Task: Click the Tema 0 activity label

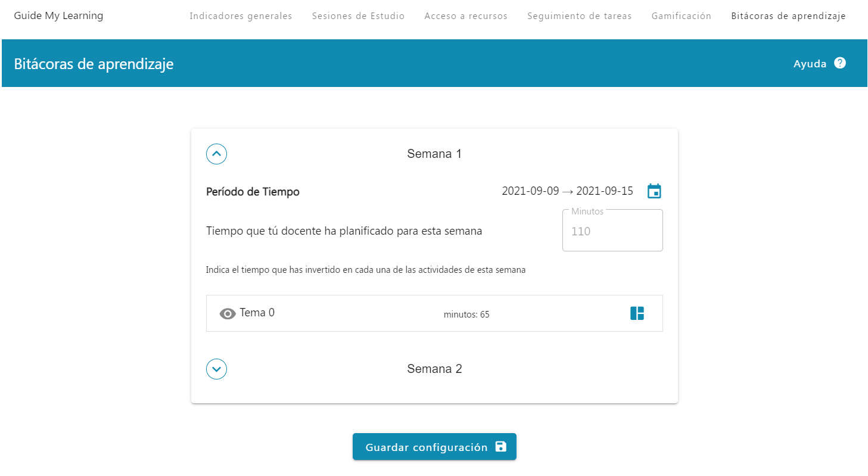Action: (257, 313)
